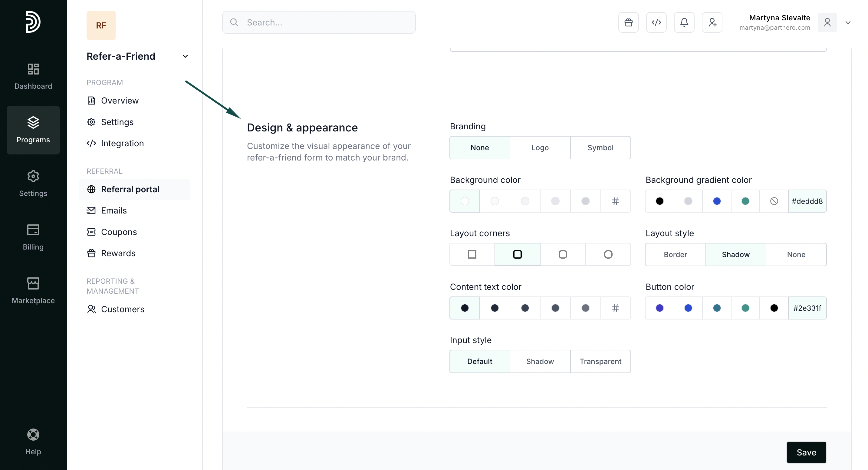Image resolution: width=868 pixels, height=470 pixels.
Task: Open Marketplace from the left sidebar
Action: coord(33,290)
